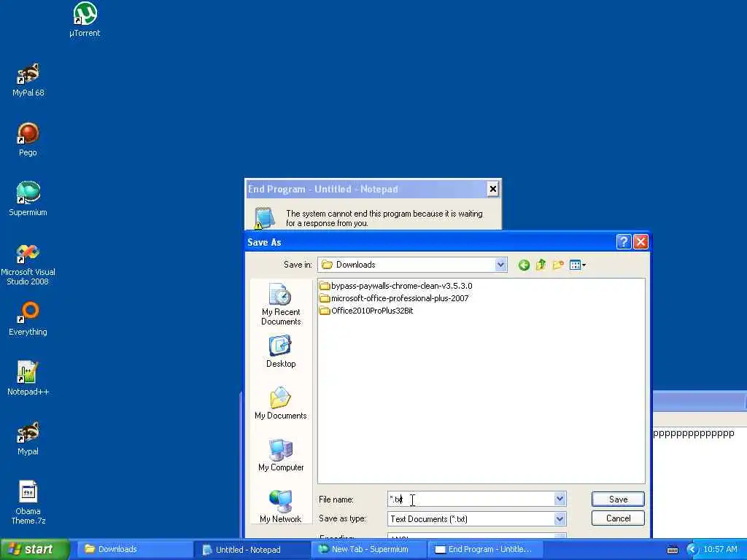Expand the Save as type dropdown
Image resolution: width=747 pixels, height=560 pixels.
[x=560, y=518]
